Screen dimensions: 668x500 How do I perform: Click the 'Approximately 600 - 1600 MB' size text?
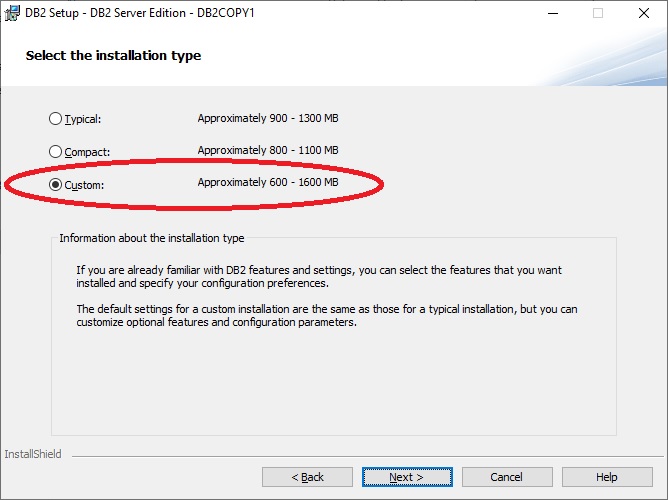click(x=268, y=182)
